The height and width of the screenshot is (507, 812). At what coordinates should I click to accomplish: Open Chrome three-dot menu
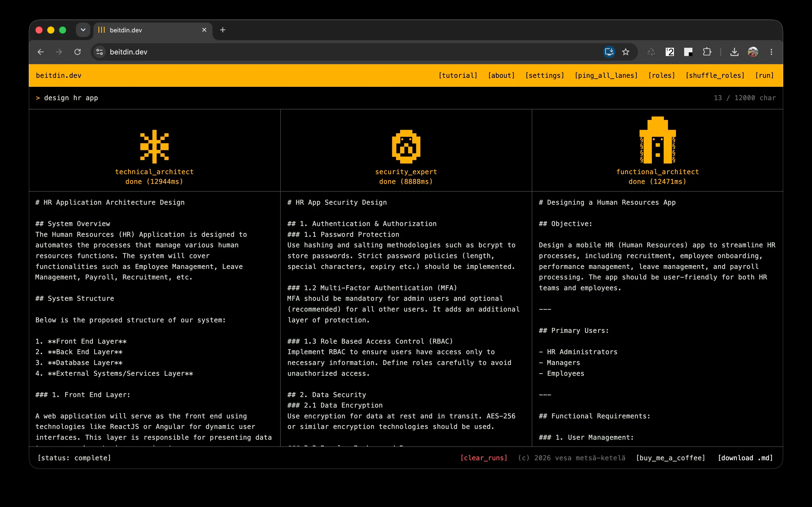(771, 52)
